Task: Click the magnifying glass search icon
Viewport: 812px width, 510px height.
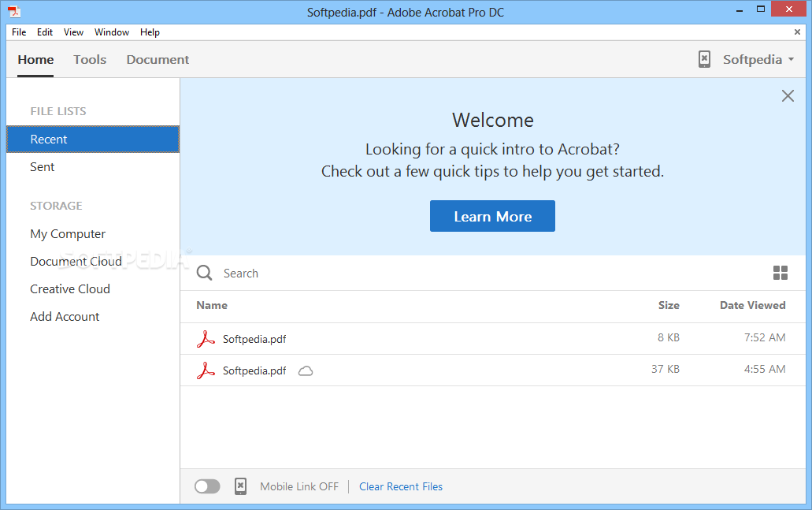Action: click(205, 273)
